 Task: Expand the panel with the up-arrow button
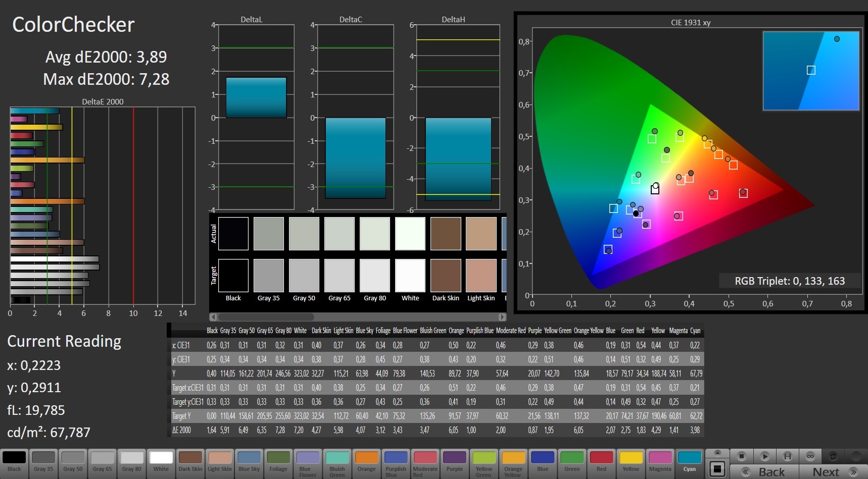click(x=717, y=452)
